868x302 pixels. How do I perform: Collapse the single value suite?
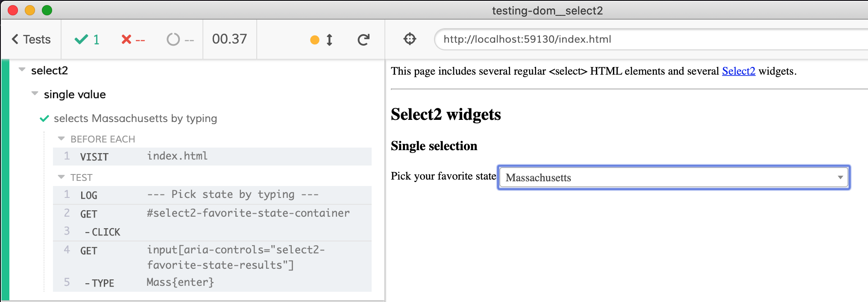pos(35,93)
